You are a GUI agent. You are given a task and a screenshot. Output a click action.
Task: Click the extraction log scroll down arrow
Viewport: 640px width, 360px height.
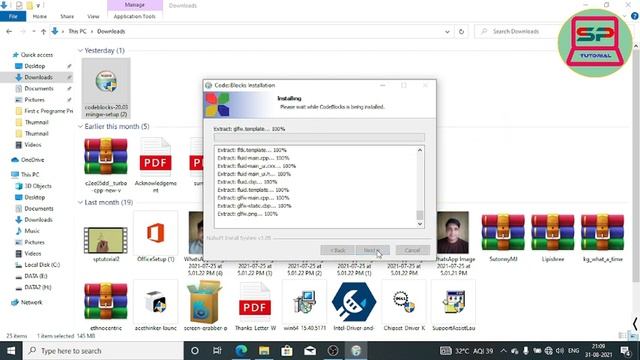pyautogui.click(x=420, y=224)
